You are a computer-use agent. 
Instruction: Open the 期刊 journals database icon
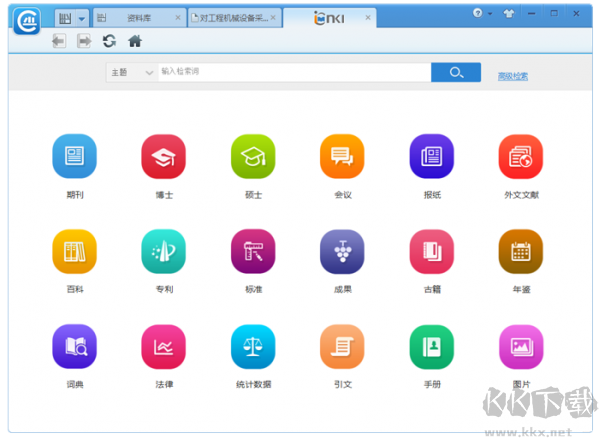pyautogui.click(x=74, y=156)
